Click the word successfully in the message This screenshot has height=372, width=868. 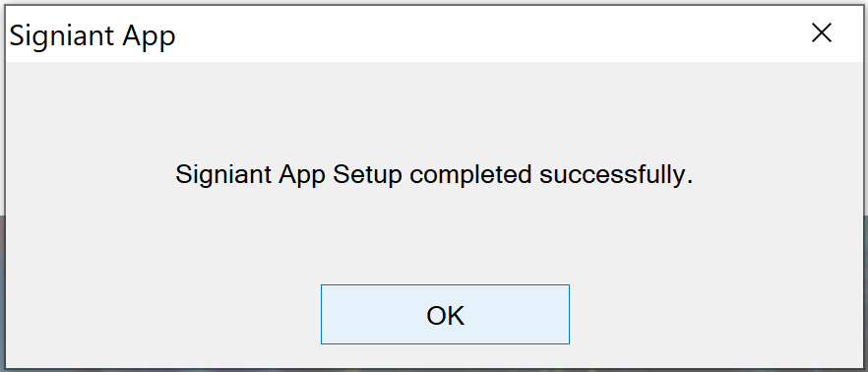pos(616,175)
